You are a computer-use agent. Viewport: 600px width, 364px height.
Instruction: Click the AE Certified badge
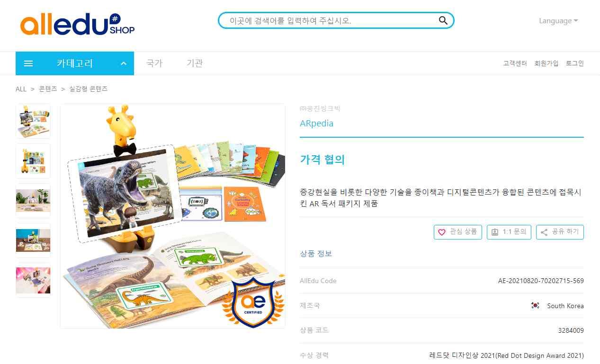[253, 302]
